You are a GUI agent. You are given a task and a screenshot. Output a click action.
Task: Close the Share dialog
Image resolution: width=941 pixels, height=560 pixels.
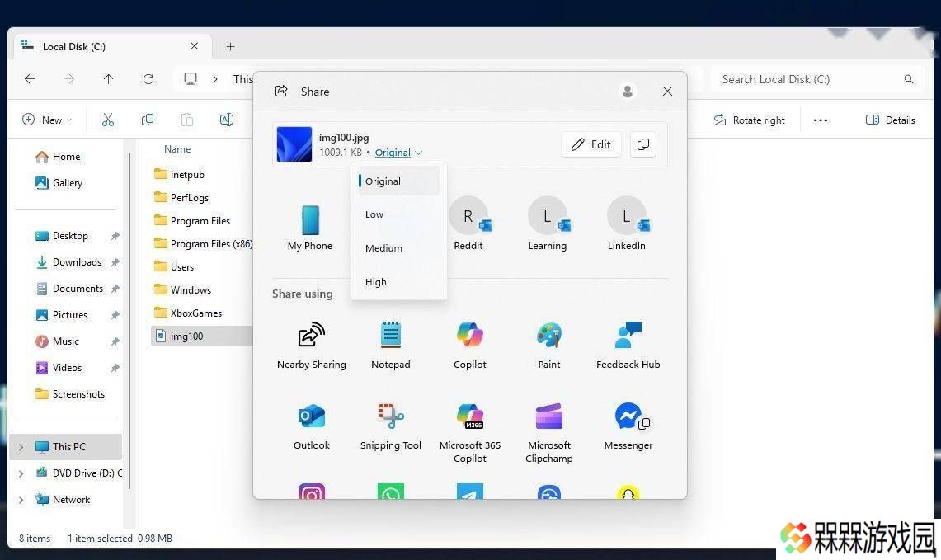point(667,92)
